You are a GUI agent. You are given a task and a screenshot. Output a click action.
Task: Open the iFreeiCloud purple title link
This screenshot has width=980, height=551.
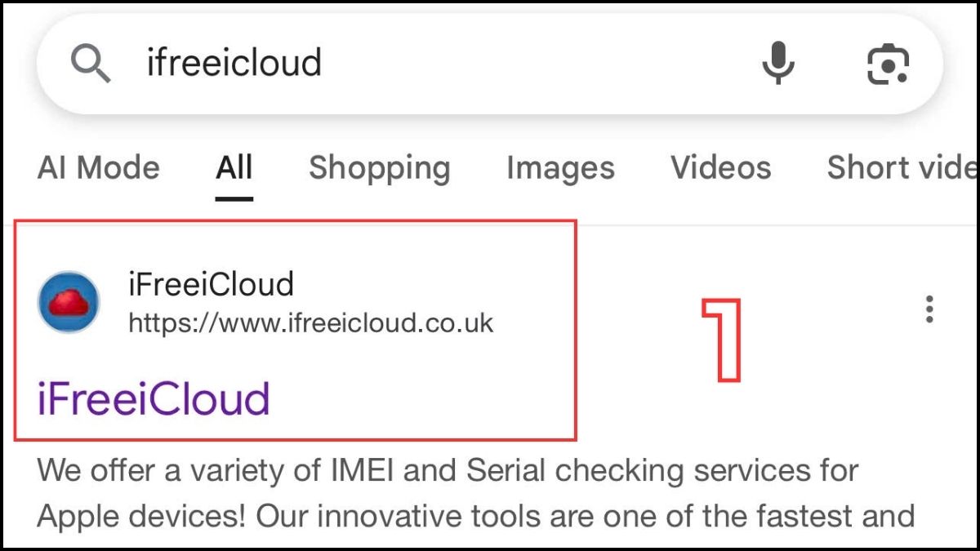point(153,399)
